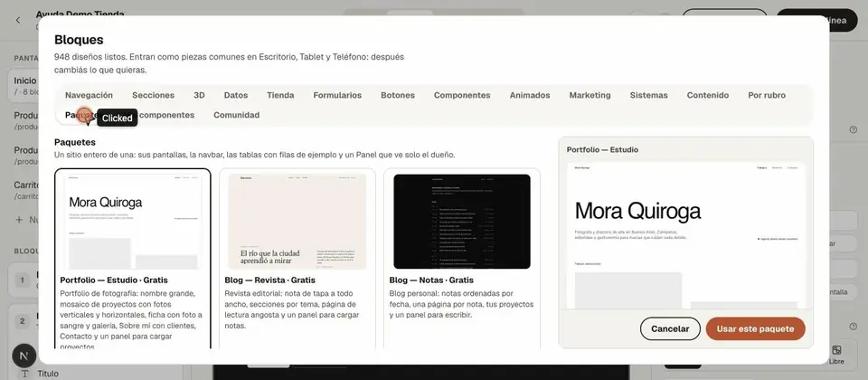Switch to the Datos tab

[x=236, y=95]
